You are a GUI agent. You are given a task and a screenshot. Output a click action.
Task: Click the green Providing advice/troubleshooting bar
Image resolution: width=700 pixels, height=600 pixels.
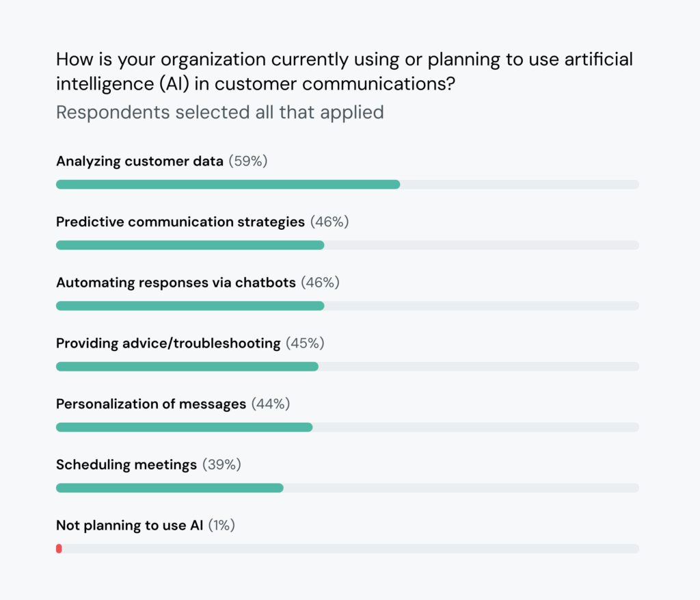[187, 367]
